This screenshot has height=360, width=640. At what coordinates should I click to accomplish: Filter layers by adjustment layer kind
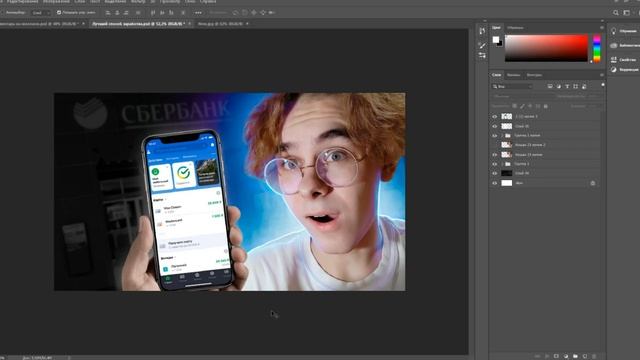click(558, 87)
